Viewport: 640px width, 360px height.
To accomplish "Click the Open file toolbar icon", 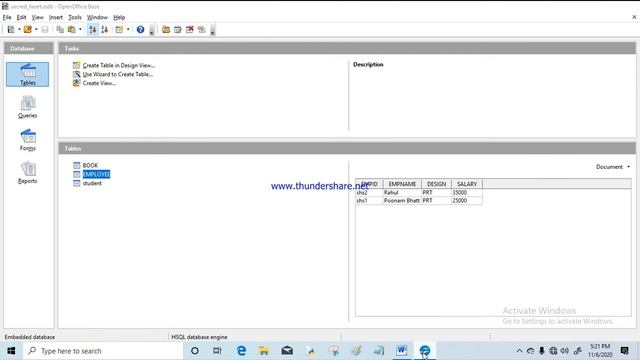I will pyautogui.click(x=27, y=29).
